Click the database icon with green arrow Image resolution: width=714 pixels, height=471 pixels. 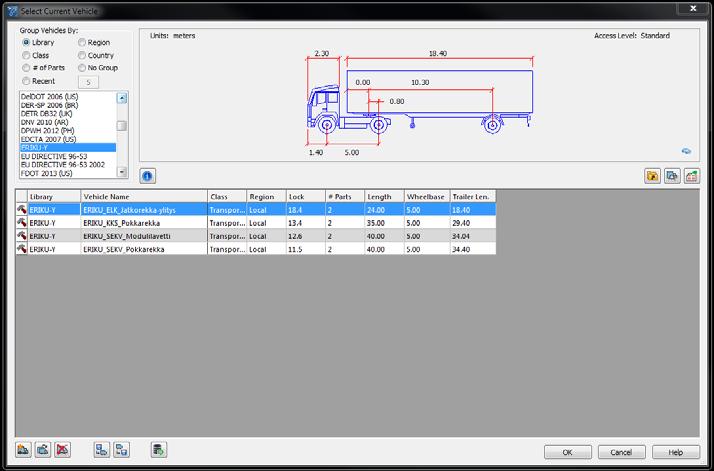point(159,450)
